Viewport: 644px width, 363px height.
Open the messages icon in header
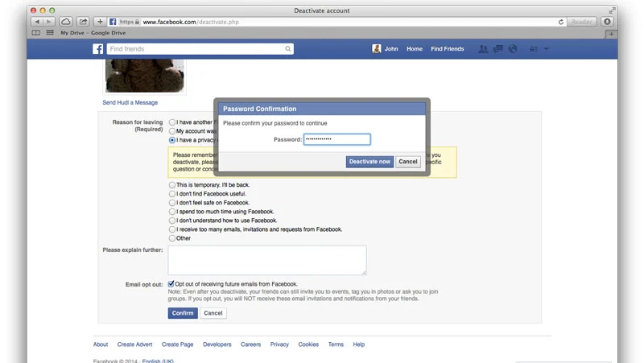click(x=497, y=49)
